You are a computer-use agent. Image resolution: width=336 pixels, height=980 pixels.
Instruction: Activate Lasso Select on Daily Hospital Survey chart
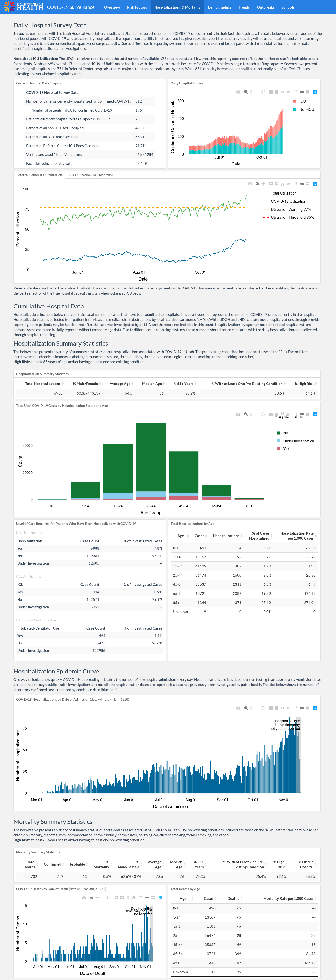(263, 92)
